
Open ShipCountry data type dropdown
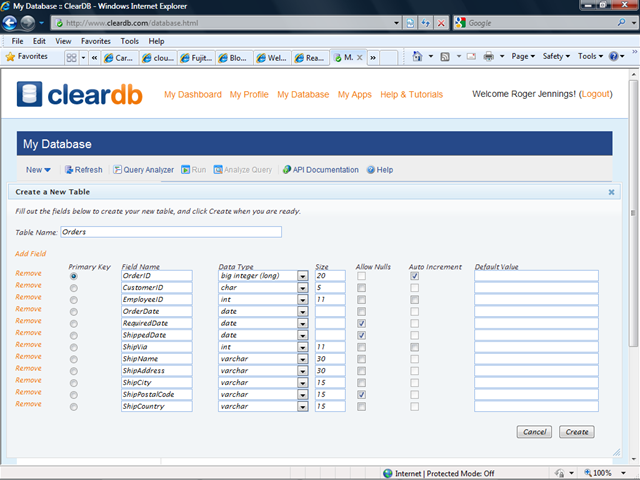pyautogui.click(x=302, y=407)
